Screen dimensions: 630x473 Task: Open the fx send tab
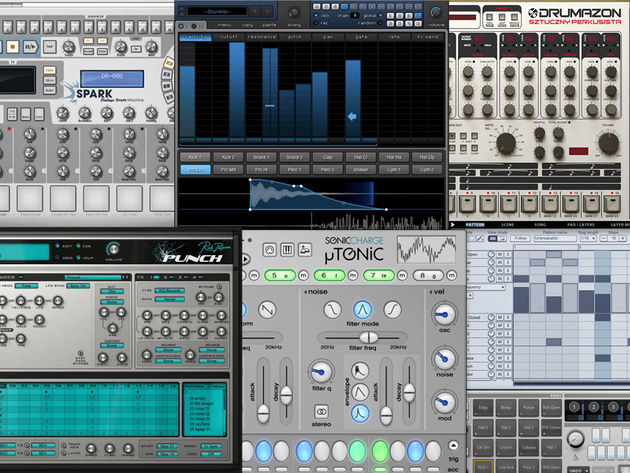click(x=428, y=37)
